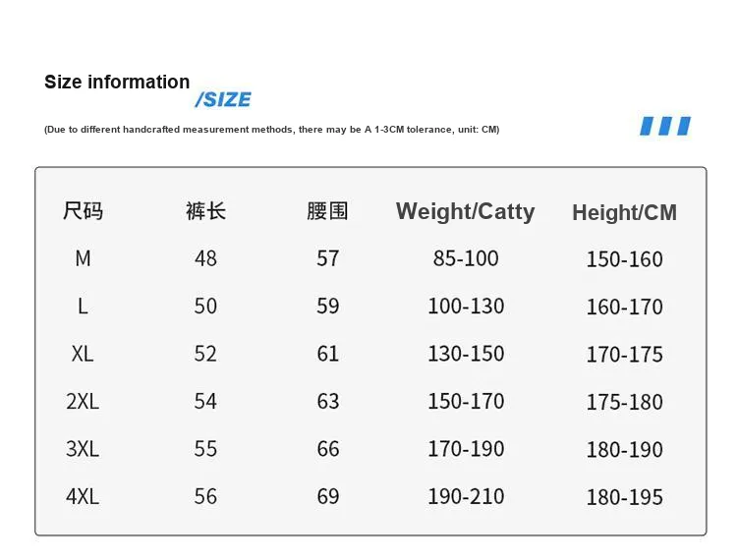Click the 150-160 height cell
The image size is (737, 560).
624,259
